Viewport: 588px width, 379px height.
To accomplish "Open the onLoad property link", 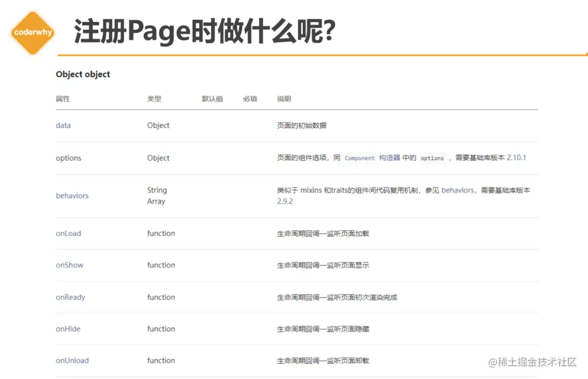I will [x=68, y=233].
